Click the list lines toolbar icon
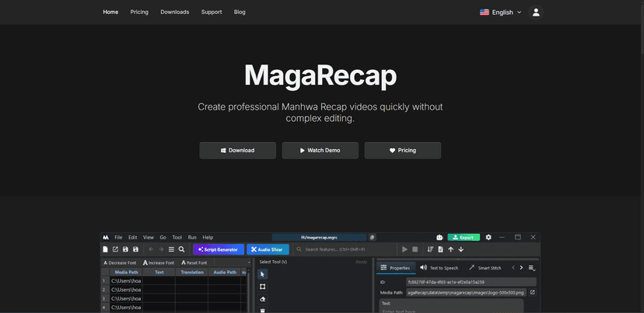Image resolution: width=644 pixels, height=313 pixels. point(171,249)
